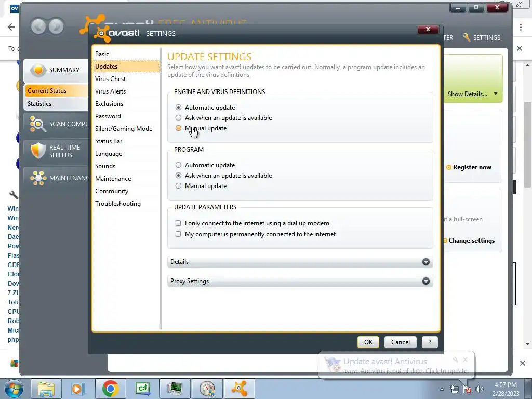Viewport: 532px width, 399px height.
Task: Open the Sounds settings page
Action: (x=126, y=166)
